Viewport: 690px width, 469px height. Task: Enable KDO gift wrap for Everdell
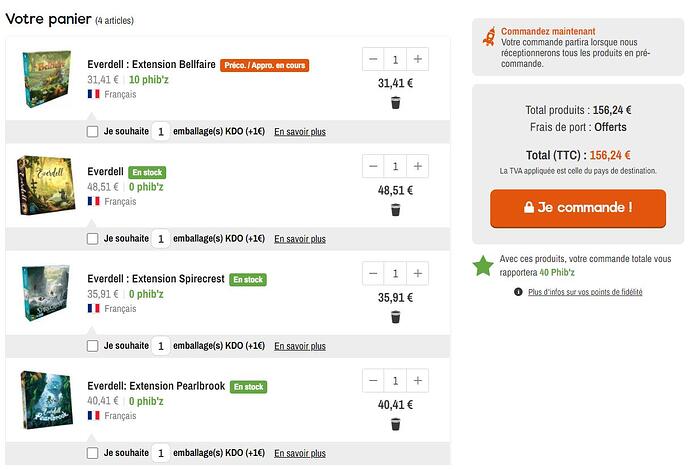93,239
